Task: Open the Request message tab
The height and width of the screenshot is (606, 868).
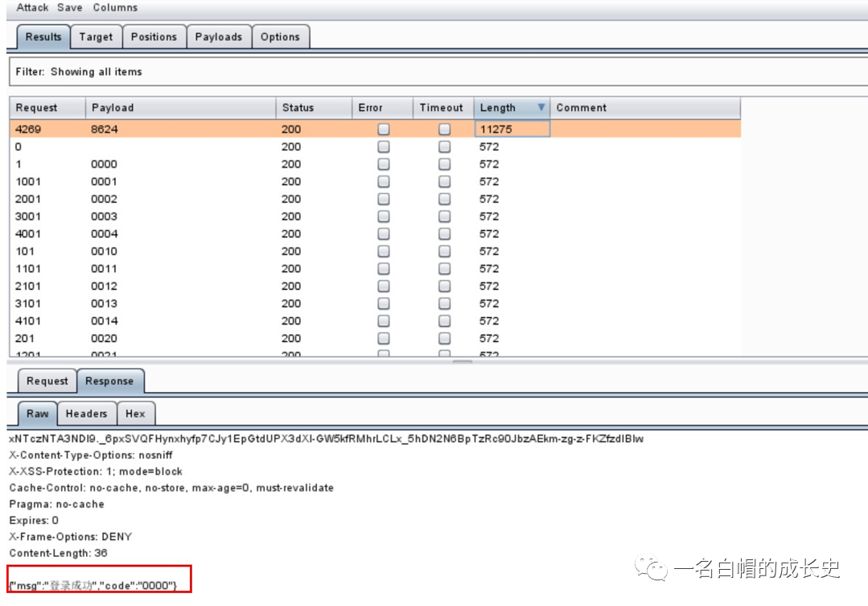Action: click(47, 381)
